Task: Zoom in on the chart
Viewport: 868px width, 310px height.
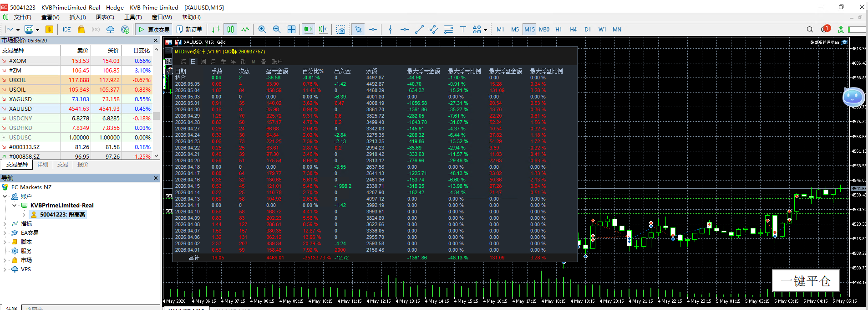Action: (262, 29)
